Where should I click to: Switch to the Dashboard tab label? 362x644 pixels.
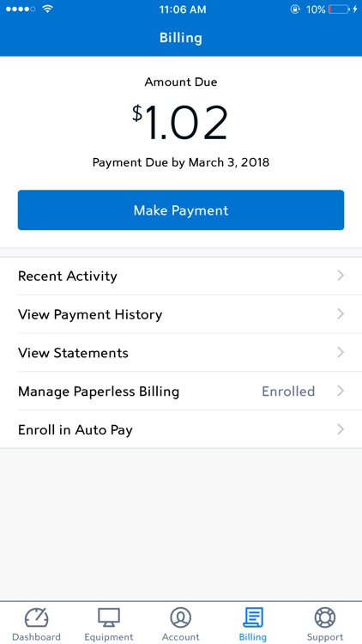37,637
